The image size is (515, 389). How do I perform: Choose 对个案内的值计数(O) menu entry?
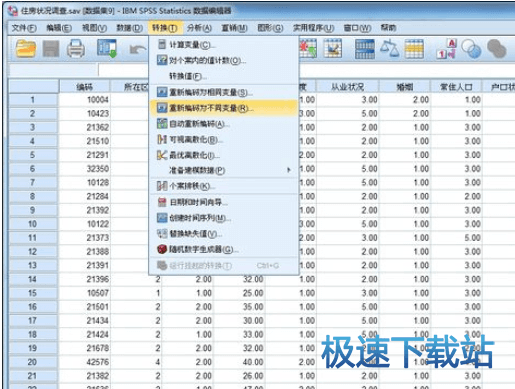click(223, 61)
